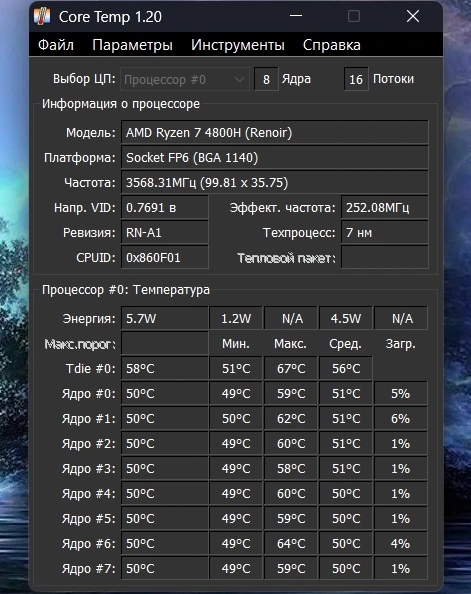Click the 3568.31МГц frequency value
The width and height of the screenshot is (471, 594).
(x=275, y=183)
